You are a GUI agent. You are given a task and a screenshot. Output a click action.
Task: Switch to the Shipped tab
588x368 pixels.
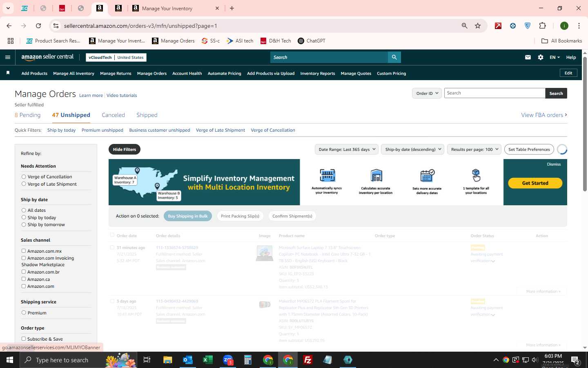(147, 115)
